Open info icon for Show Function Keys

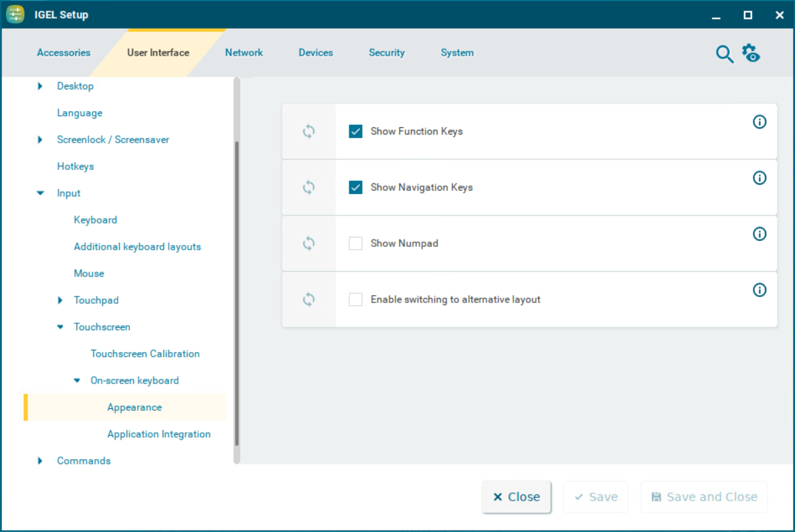point(760,122)
